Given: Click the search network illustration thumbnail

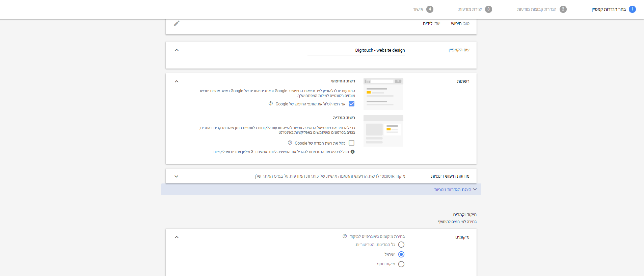Looking at the screenshot, I should pyautogui.click(x=383, y=94).
